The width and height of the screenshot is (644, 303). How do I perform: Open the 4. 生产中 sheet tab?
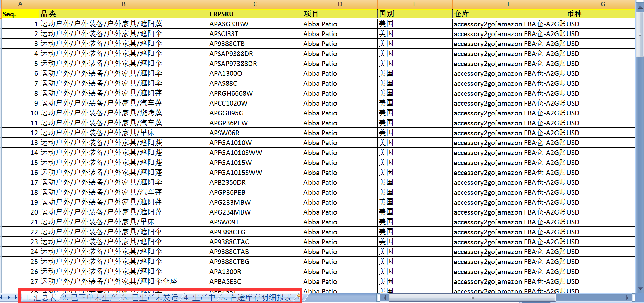click(x=200, y=298)
